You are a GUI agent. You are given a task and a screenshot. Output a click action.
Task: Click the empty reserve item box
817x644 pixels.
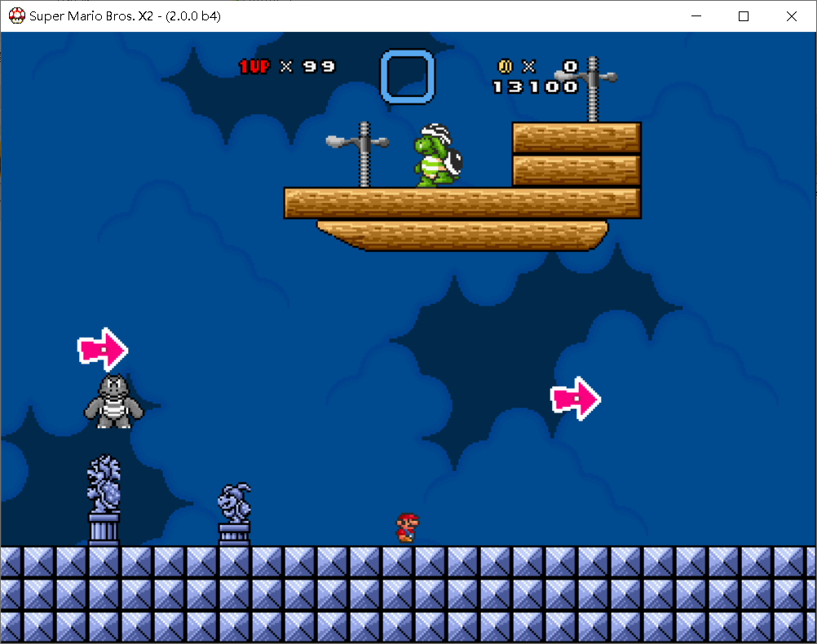pyautogui.click(x=408, y=77)
